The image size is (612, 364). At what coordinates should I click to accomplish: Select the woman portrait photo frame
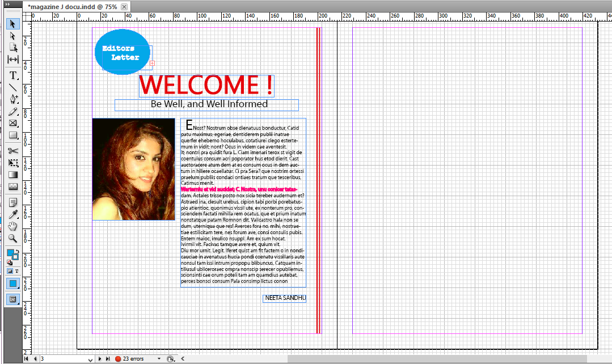click(x=133, y=170)
